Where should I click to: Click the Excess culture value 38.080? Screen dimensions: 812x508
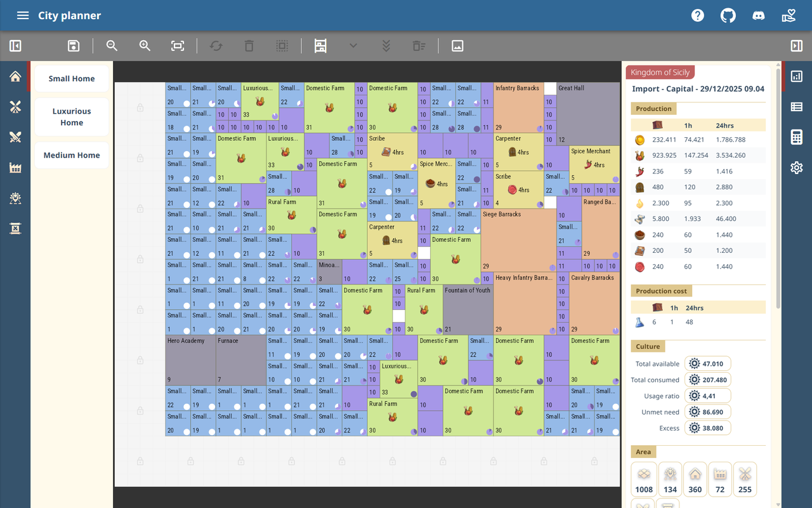click(707, 428)
